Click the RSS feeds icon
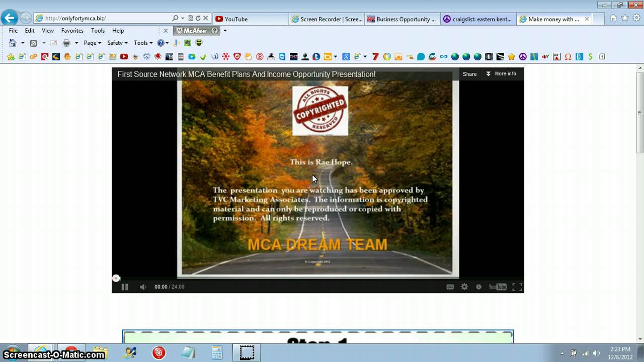Viewport: 644px width, 362px height. point(33,43)
